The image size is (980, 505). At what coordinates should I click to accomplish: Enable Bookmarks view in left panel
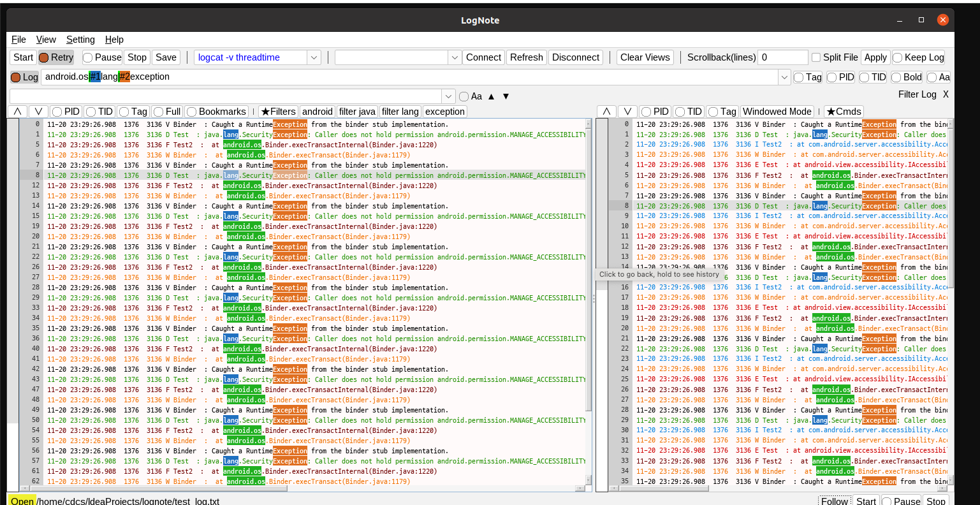[217, 112]
